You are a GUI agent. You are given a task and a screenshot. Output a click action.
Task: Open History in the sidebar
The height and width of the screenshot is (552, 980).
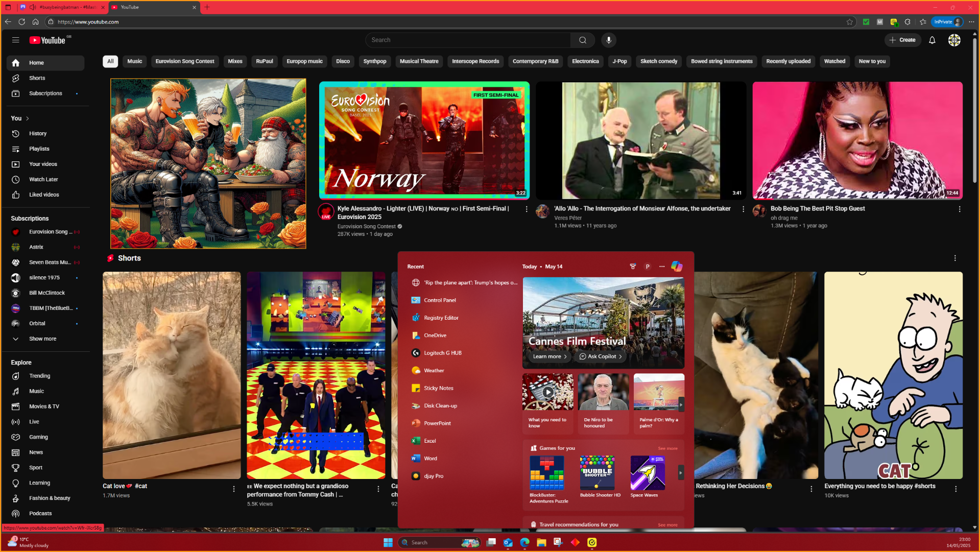[x=45, y=133]
